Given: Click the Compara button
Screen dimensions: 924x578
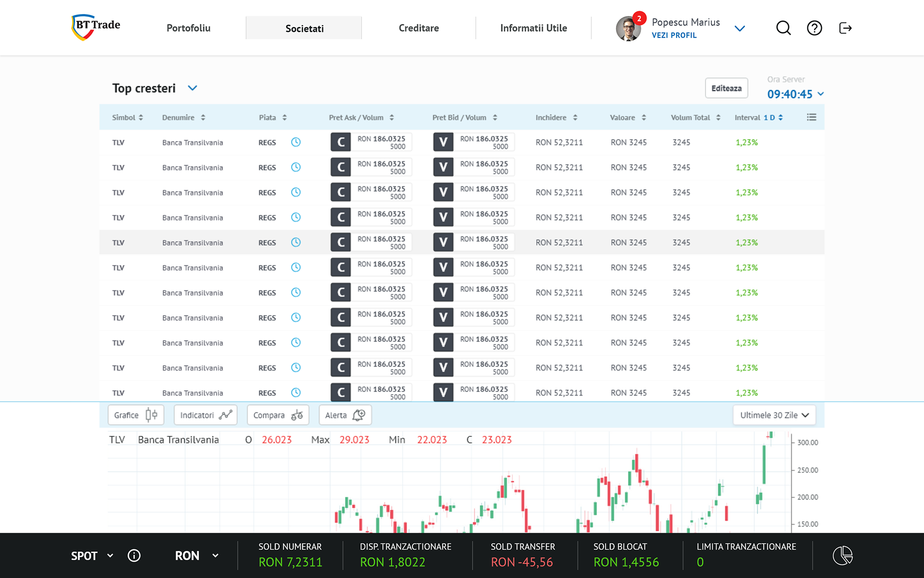Looking at the screenshot, I should click(x=278, y=415).
